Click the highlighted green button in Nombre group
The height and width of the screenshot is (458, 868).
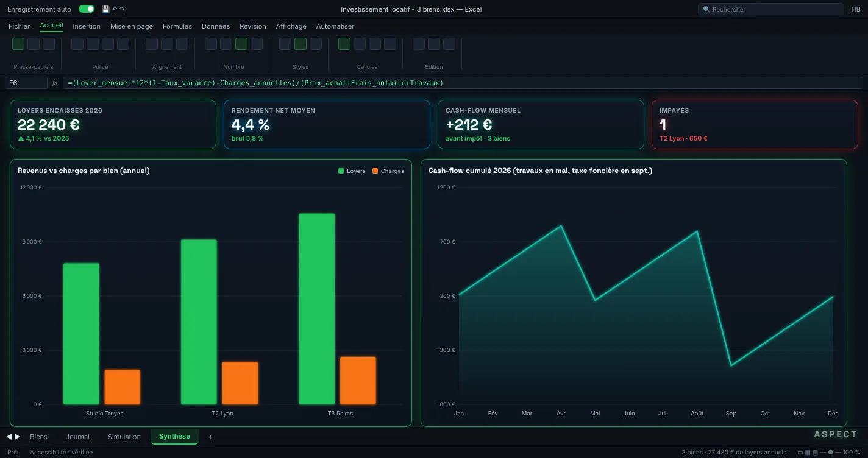point(241,44)
